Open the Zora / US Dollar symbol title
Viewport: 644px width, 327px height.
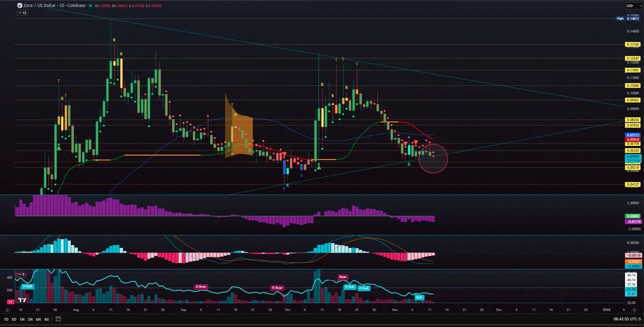[x=55, y=5]
